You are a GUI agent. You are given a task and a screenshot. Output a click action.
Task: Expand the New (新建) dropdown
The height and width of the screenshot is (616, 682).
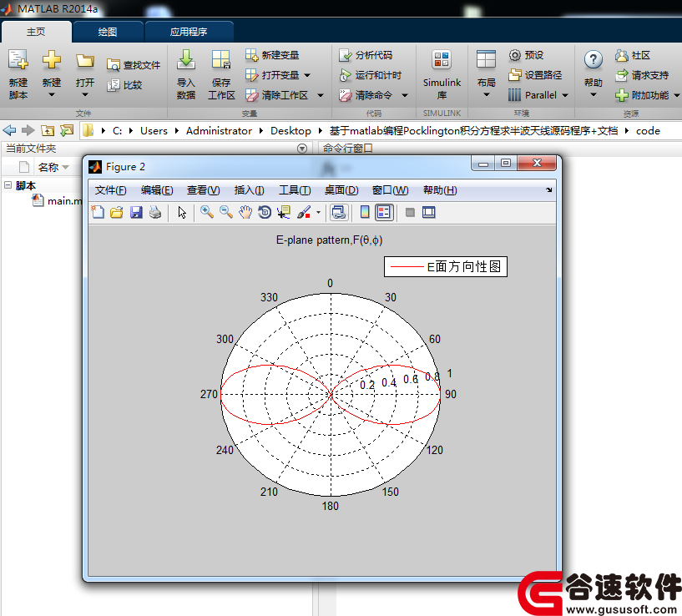click(51, 95)
